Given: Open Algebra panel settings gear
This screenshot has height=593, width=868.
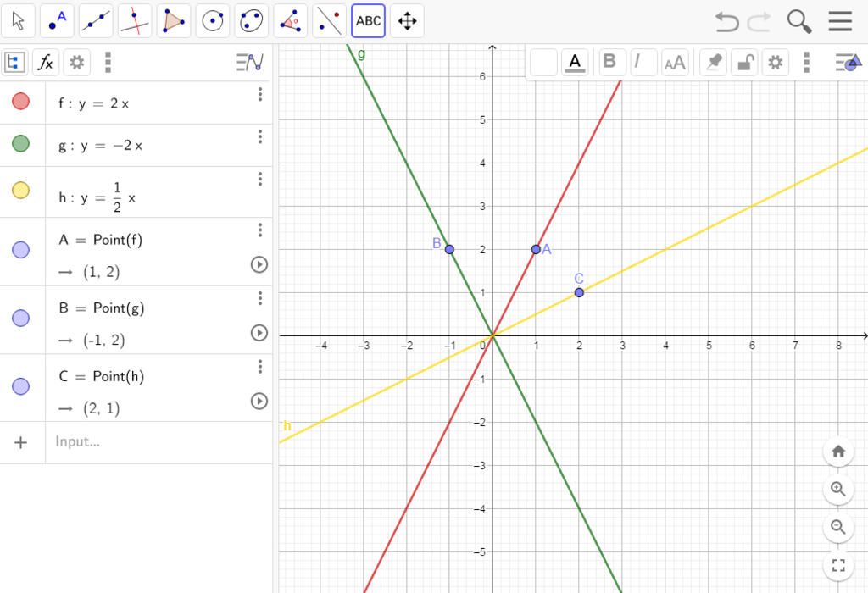Looking at the screenshot, I should coord(76,62).
